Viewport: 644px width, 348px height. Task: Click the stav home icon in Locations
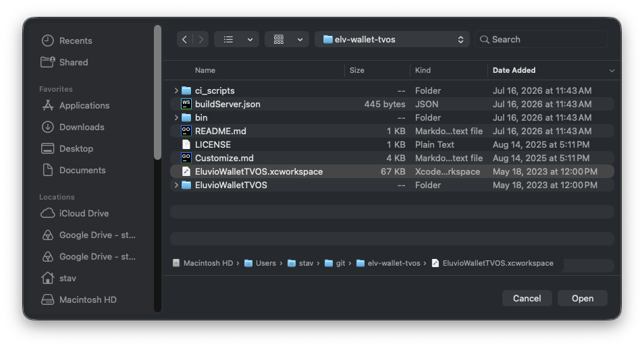[48, 278]
